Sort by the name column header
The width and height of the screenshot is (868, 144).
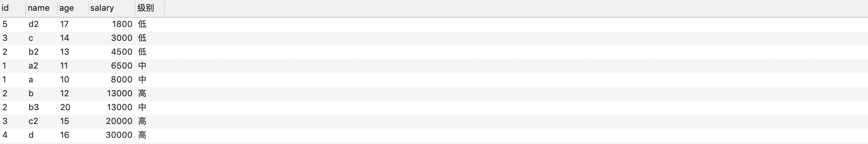coord(42,8)
